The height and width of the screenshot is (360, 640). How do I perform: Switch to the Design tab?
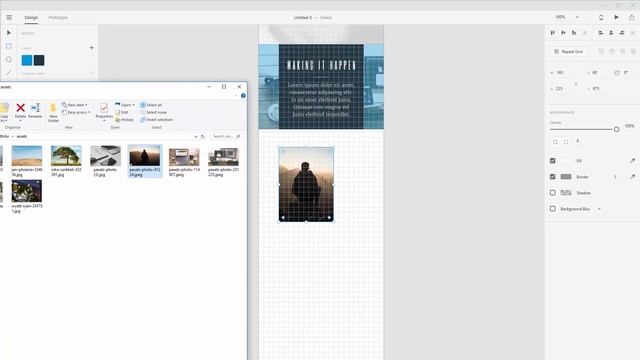click(x=31, y=18)
